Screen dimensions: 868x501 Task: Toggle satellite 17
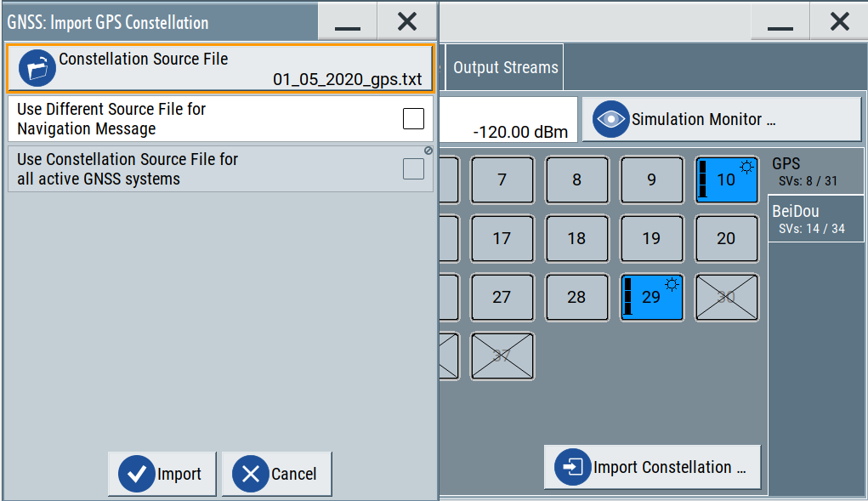tap(502, 239)
